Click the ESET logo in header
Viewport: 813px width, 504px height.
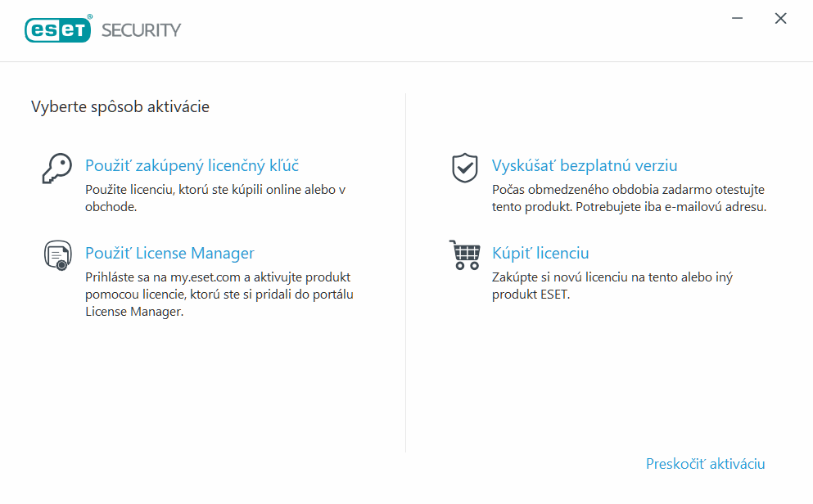coord(58,29)
